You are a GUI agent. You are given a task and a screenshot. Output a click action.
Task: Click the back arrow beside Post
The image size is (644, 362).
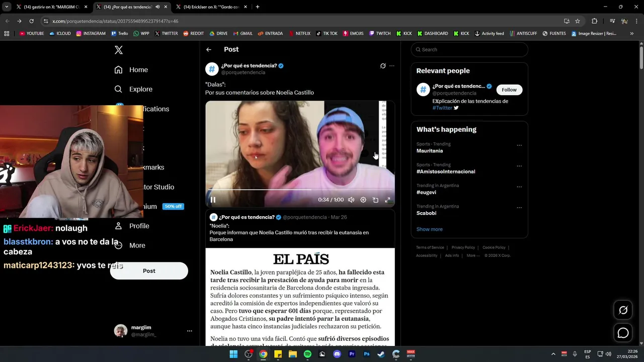click(x=209, y=49)
